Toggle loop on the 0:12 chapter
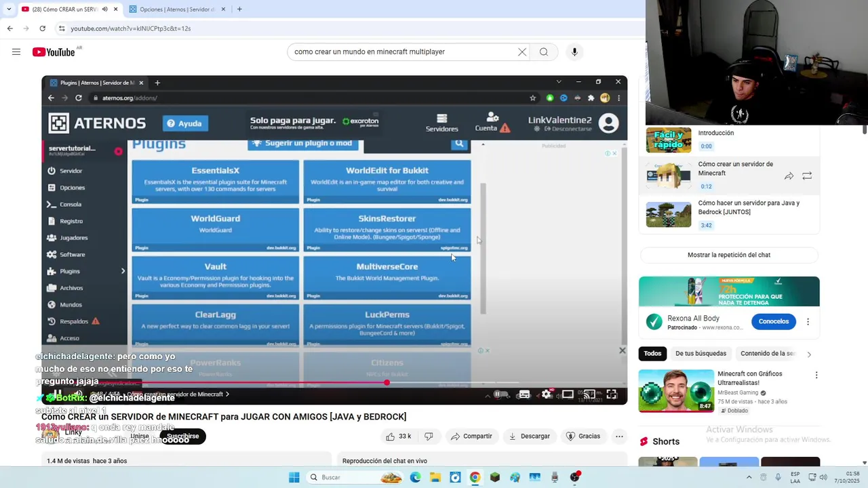 [x=807, y=176]
